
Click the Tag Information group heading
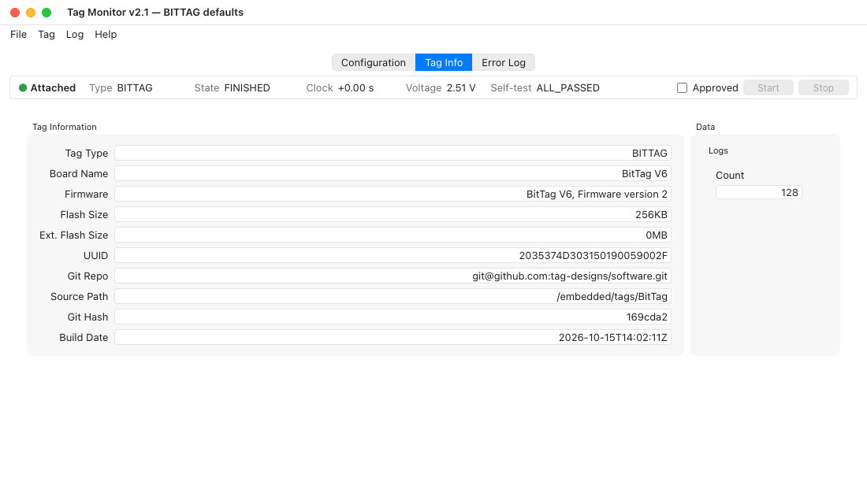coord(64,127)
